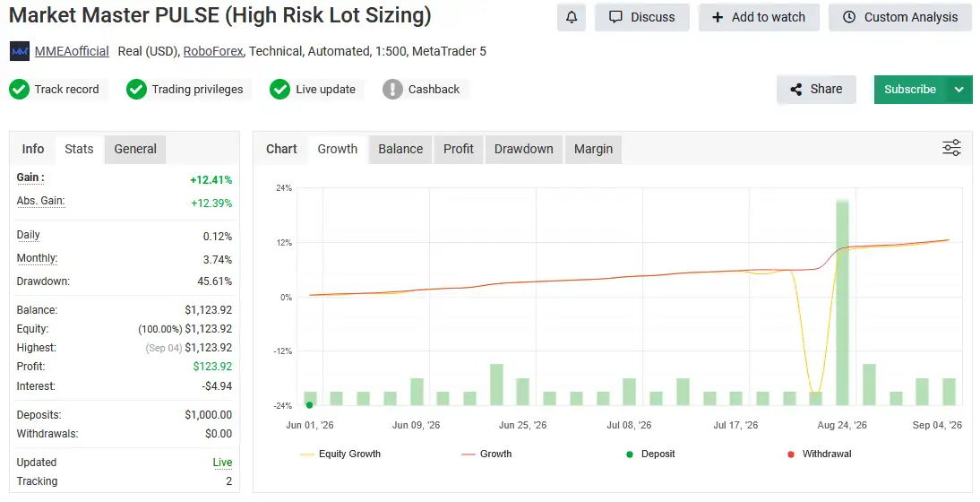Toggle the Equity Growth legend series
Image resolution: width=980 pixels, height=502 pixels.
click(340, 454)
